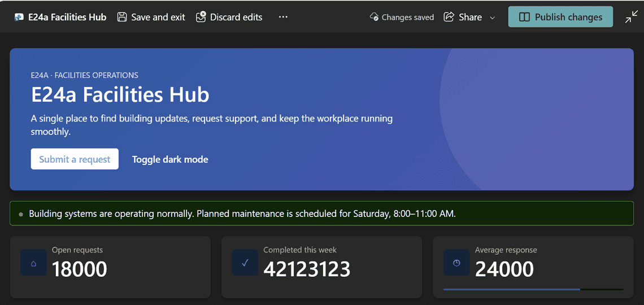
Task: Click the Completed this week label
Action: click(x=300, y=250)
